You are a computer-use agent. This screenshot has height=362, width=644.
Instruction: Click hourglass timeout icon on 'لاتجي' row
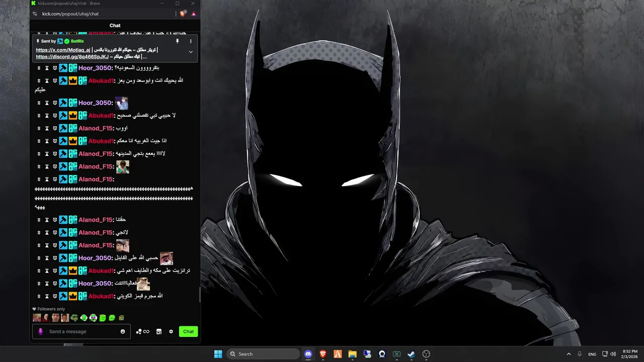click(x=47, y=232)
